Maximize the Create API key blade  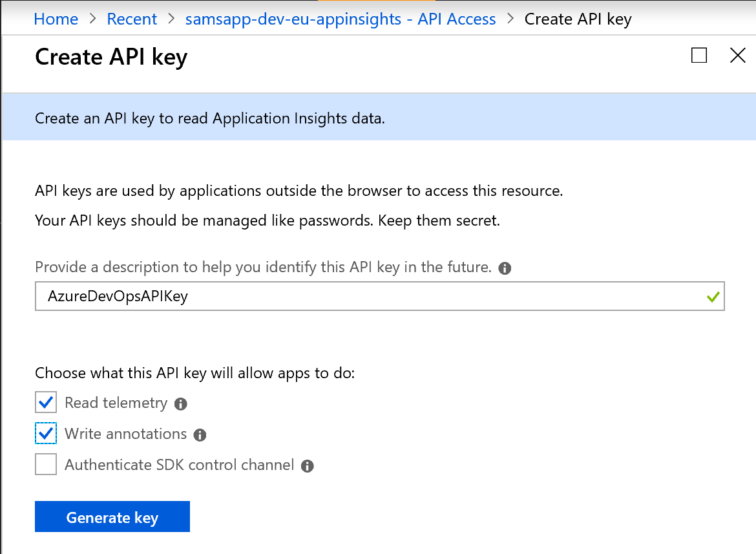pos(699,56)
